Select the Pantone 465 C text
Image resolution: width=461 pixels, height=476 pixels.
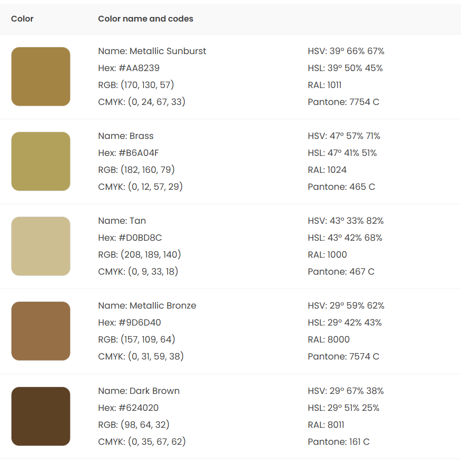[x=341, y=187]
